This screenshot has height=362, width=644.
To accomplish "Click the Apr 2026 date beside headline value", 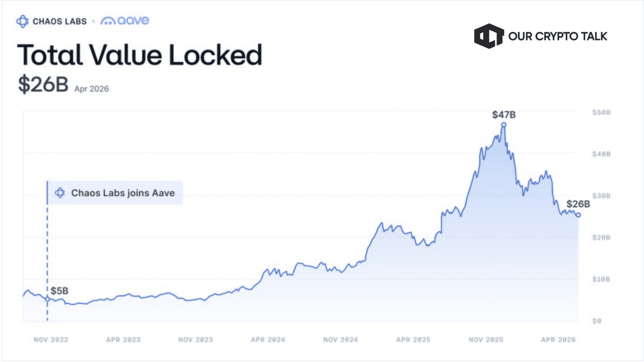I will coord(91,89).
